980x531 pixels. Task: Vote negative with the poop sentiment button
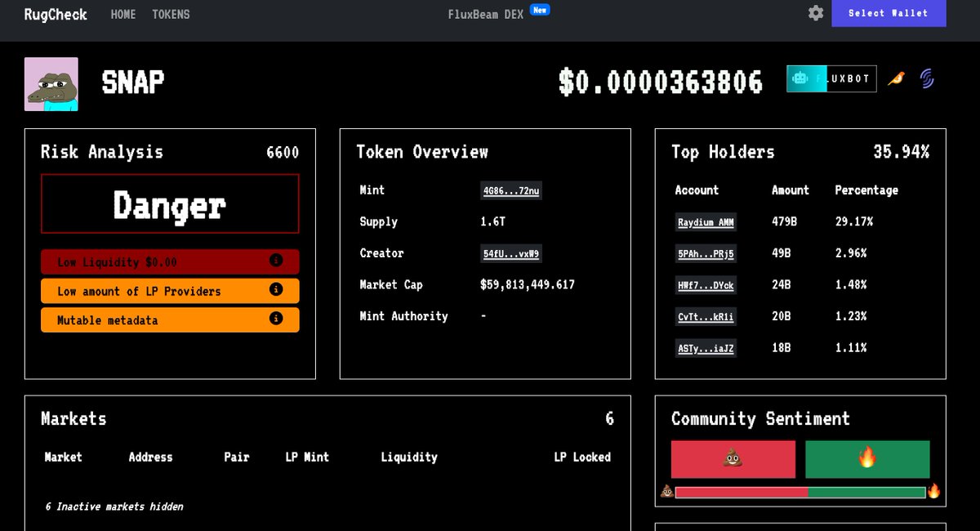pos(733,459)
